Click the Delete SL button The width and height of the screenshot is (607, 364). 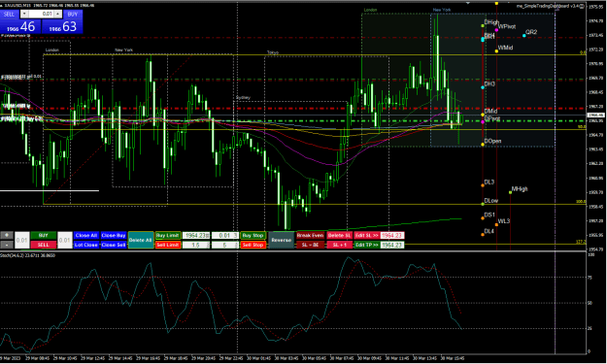[339, 235]
